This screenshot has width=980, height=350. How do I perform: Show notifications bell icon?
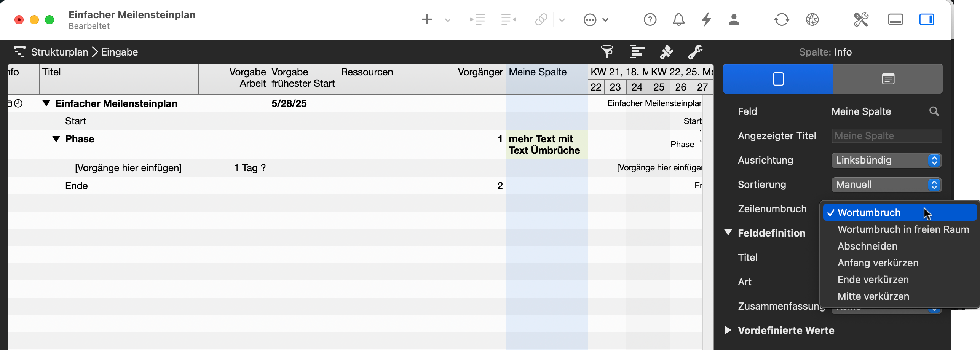(678, 19)
